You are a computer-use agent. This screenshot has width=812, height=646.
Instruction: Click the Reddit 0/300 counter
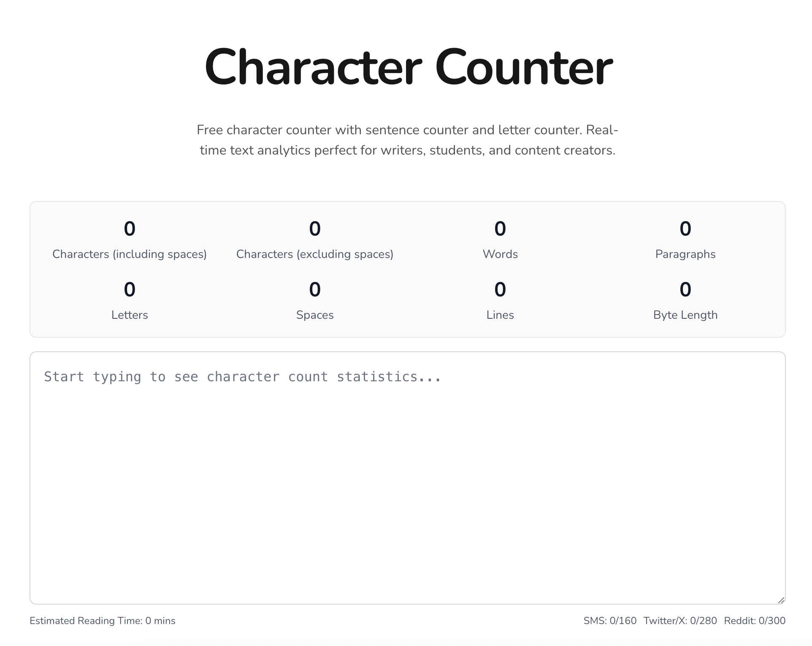pyautogui.click(x=754, y=621)
